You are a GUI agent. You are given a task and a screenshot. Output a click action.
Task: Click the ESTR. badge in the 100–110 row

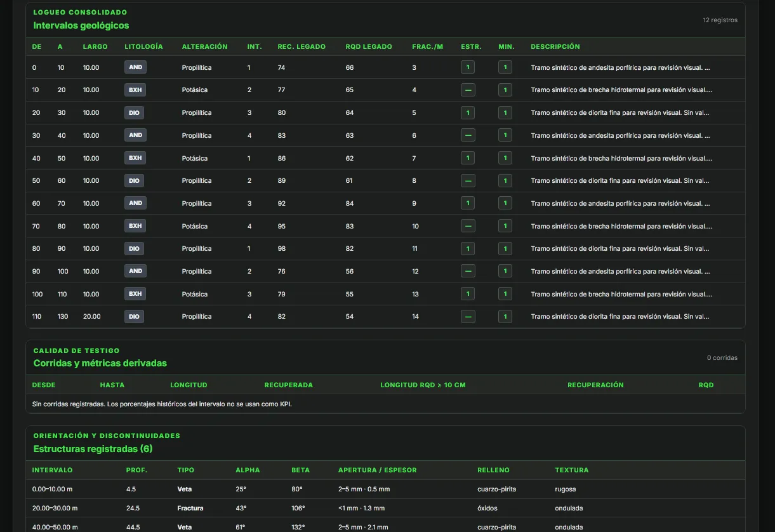tap(468, 294)
